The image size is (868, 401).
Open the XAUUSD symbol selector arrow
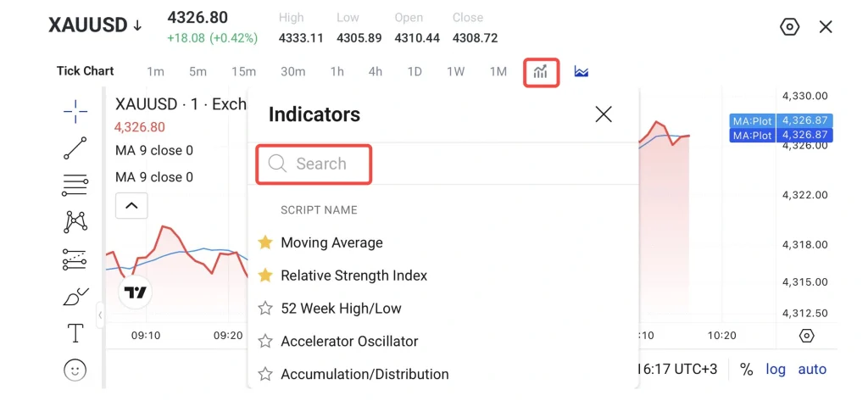(137, 26)
